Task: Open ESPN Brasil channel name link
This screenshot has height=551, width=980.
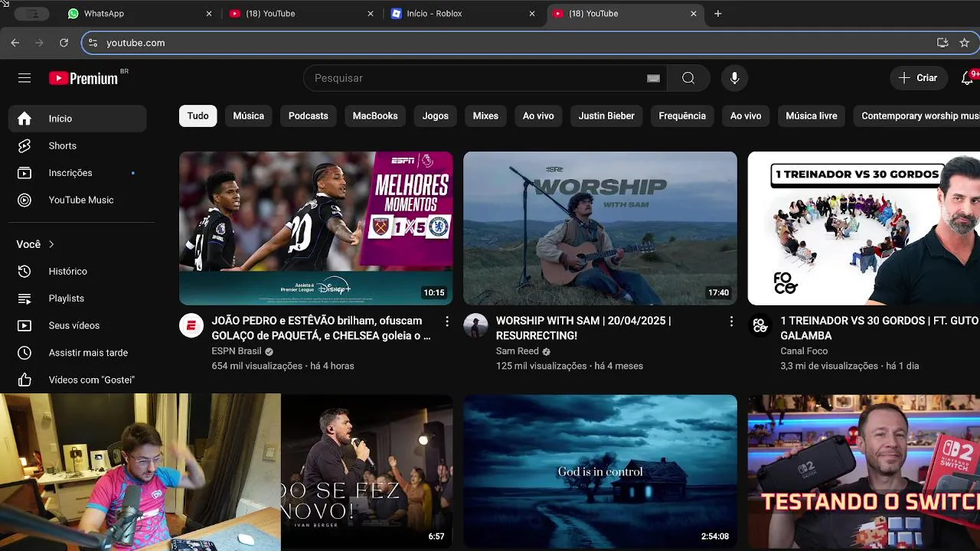Action: (237, 351)
